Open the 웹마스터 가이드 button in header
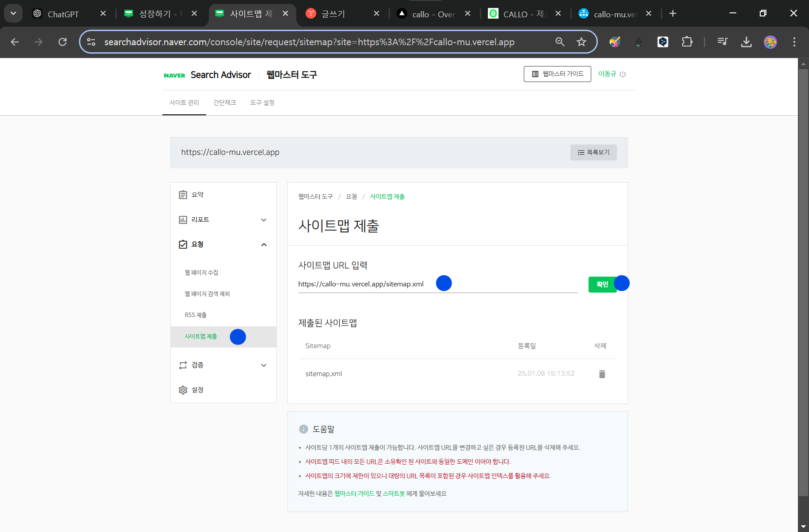809x532 pixels. (558, 74)
